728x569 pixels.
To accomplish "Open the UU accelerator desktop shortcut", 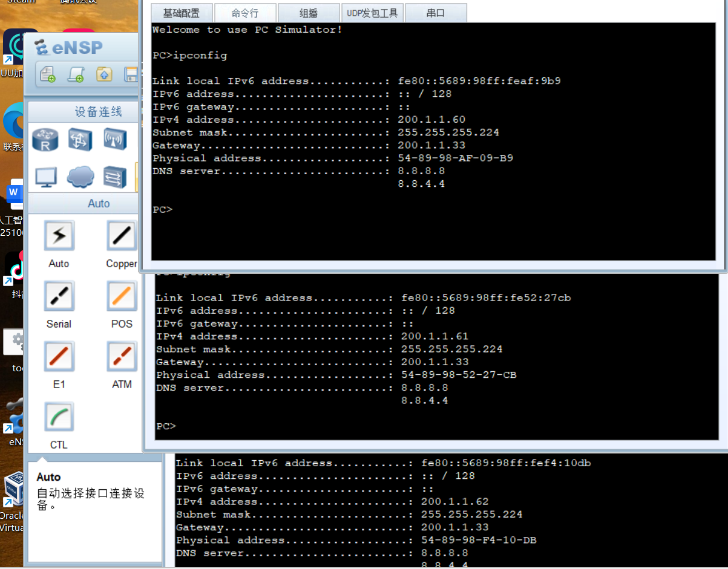I will point(13,47).
